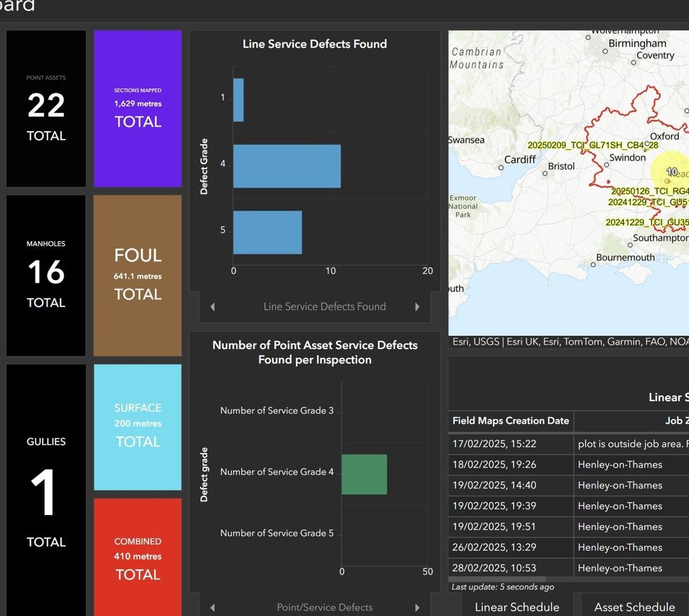Click the yellow cluster marker labeled 10
The height and width of the screenshot is (616, 689).
[x=671, y=172]
